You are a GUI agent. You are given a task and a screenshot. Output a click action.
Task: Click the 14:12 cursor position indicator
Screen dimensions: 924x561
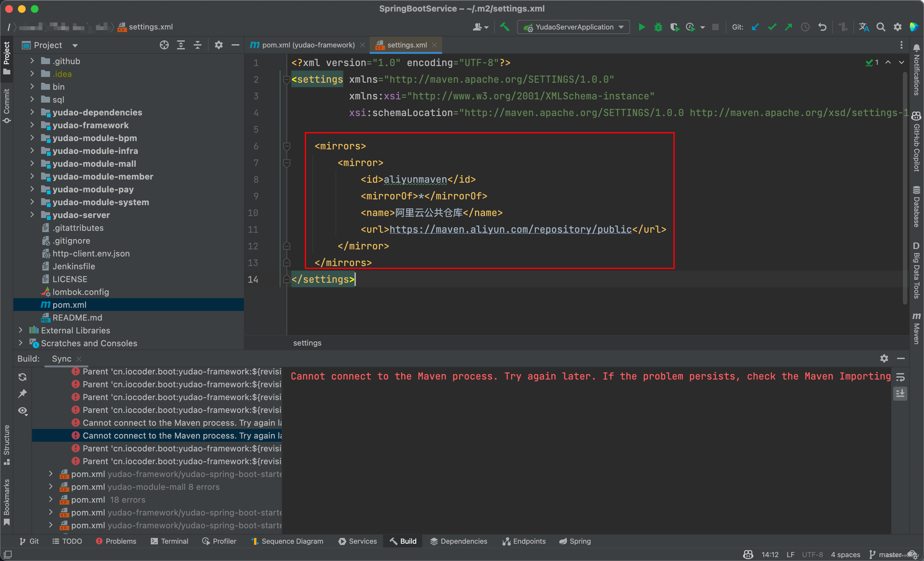[770, 554]
